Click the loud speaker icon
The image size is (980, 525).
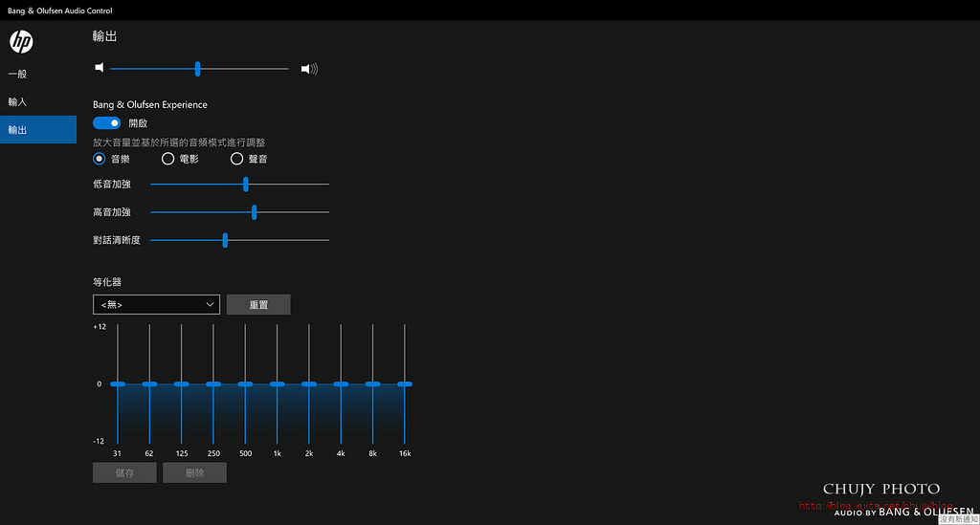pyautogui.click(x=309, y=69)
